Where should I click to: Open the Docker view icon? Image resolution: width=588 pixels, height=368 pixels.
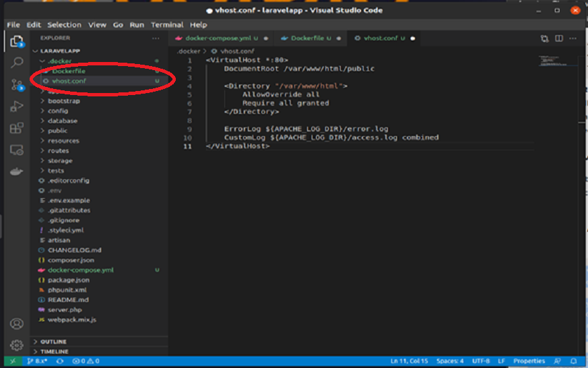click(x=16, y=171)
